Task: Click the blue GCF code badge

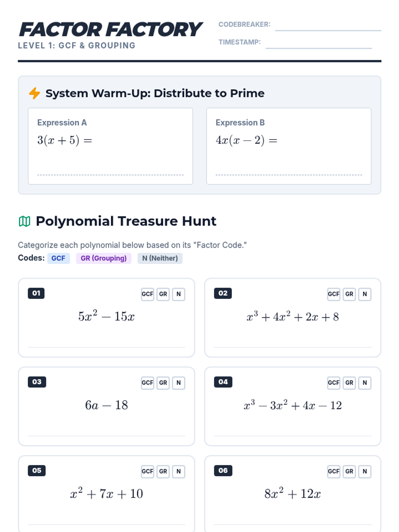Action: tap(59, 258)
